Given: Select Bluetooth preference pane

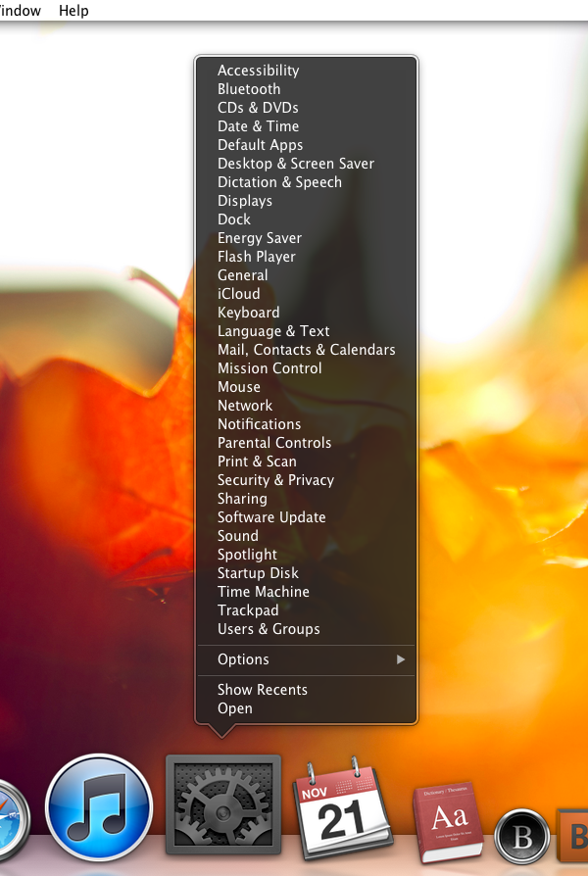Looking at the screenshot, I should pos(249,89).
